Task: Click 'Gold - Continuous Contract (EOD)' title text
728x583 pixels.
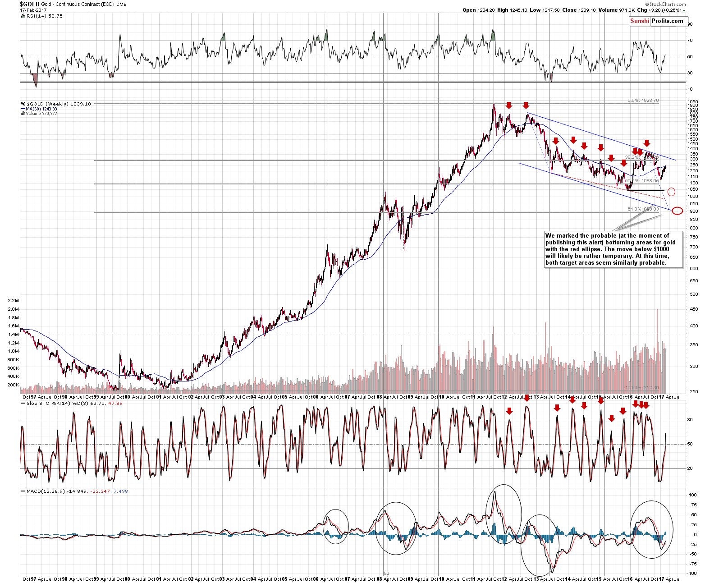Action: tap(78, 5)
